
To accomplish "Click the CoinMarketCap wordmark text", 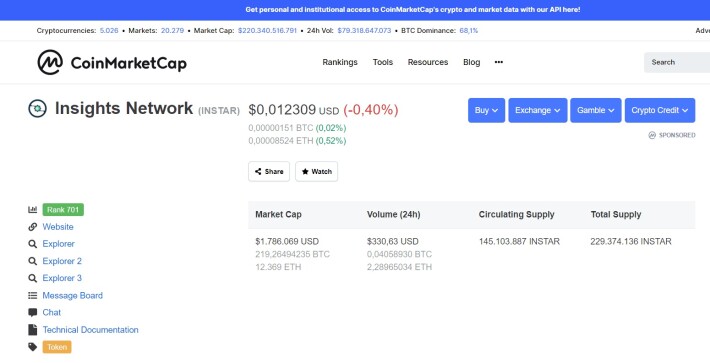I will (x=129, y=63).
